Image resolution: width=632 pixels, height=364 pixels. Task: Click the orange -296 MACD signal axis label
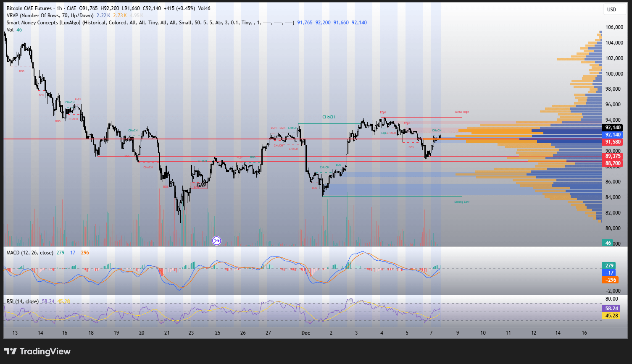pyautogui.click(x=609, y=280)
